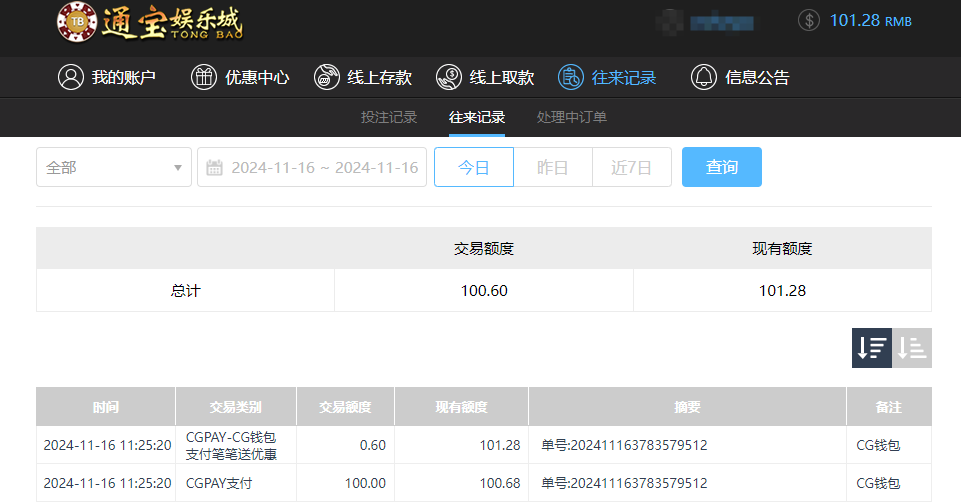Click the gift box promotions icon
961x502 pixels.
pyautogui.click(x=204, y=77)
